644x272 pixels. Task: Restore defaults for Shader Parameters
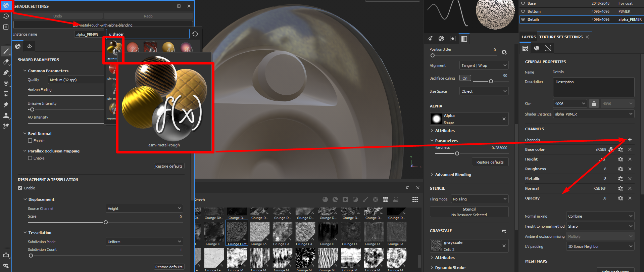coord(169,166)
